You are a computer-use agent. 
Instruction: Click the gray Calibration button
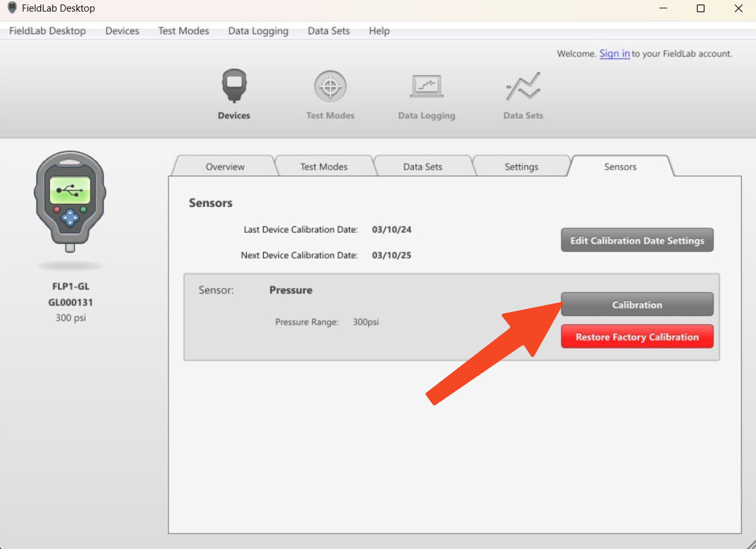(637, 304)
